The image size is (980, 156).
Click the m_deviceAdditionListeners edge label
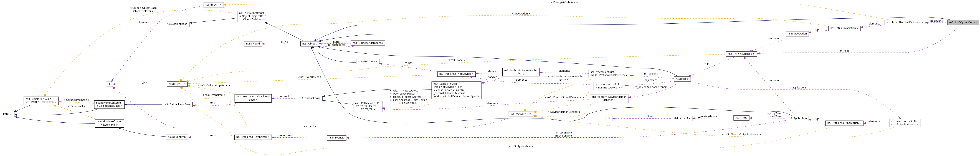[x=651, y=87]
